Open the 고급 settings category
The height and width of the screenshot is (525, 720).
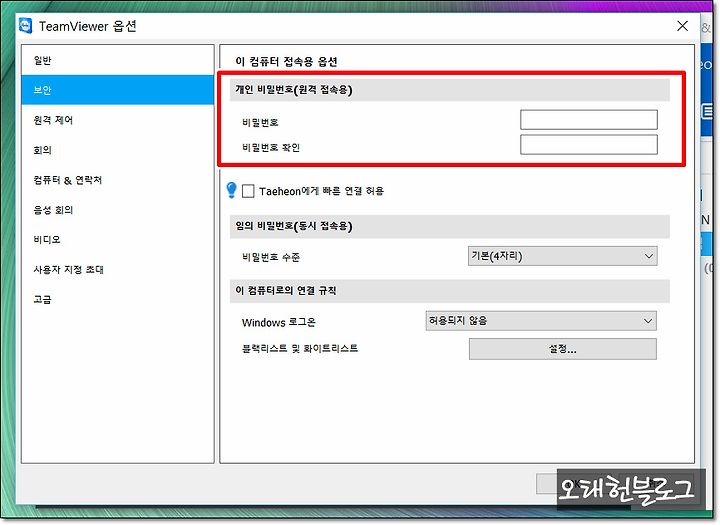[x=117, y=299]
